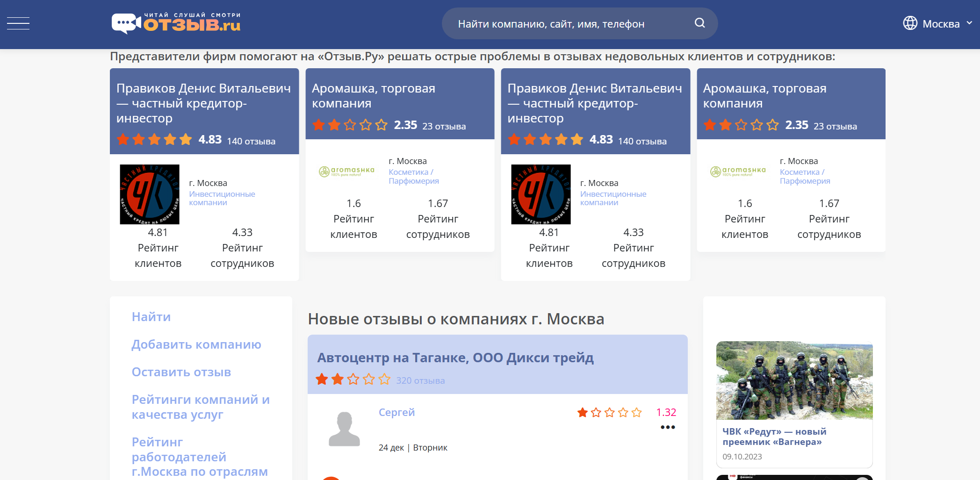
Task: Click the first ЧК частный кредитор logo
Action: click(150, 194)
